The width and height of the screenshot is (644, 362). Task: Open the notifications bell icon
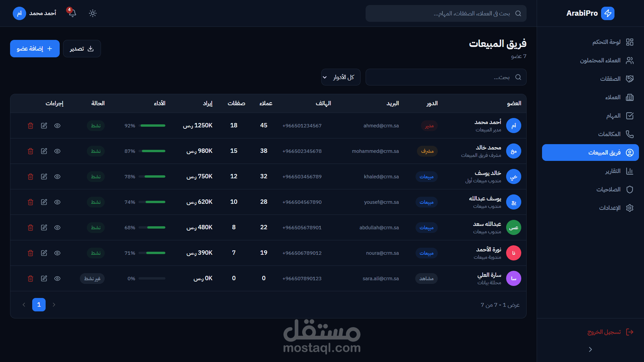coord(72,13)
